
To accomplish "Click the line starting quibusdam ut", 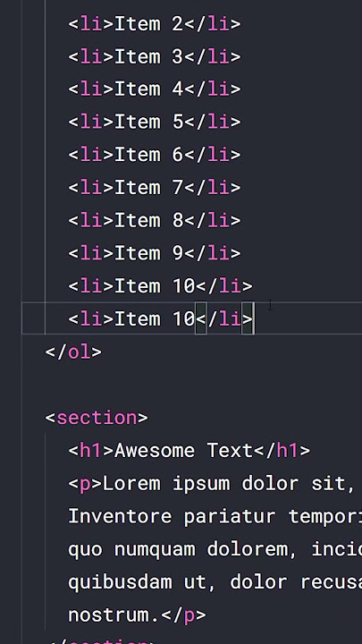I will [215, 582].
